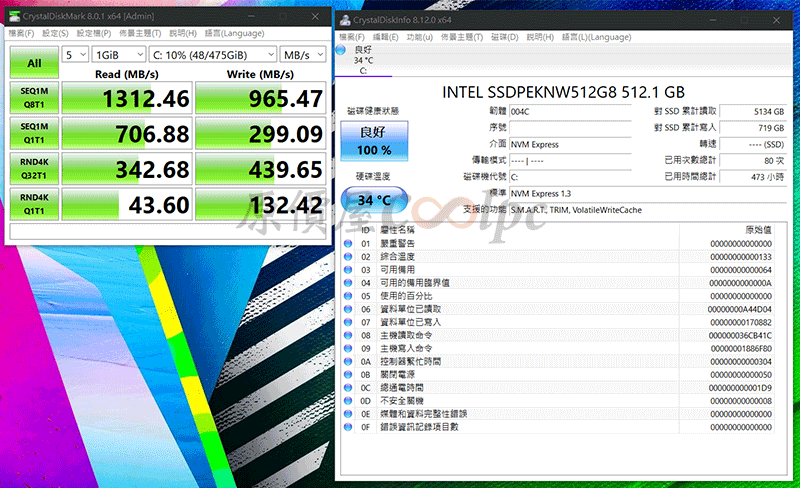Click the power on hours value 473 小時
800x488 pixels.
pos(753,177)
